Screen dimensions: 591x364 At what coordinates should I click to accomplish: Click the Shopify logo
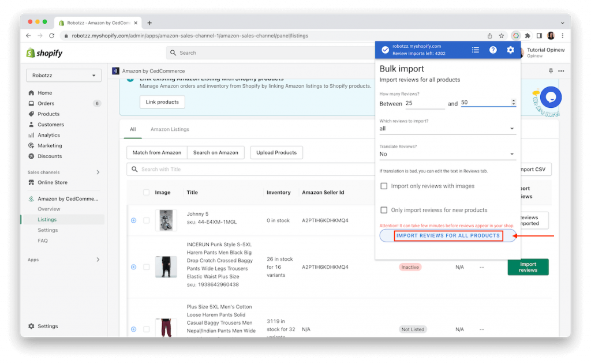click(x=44, y=52)
